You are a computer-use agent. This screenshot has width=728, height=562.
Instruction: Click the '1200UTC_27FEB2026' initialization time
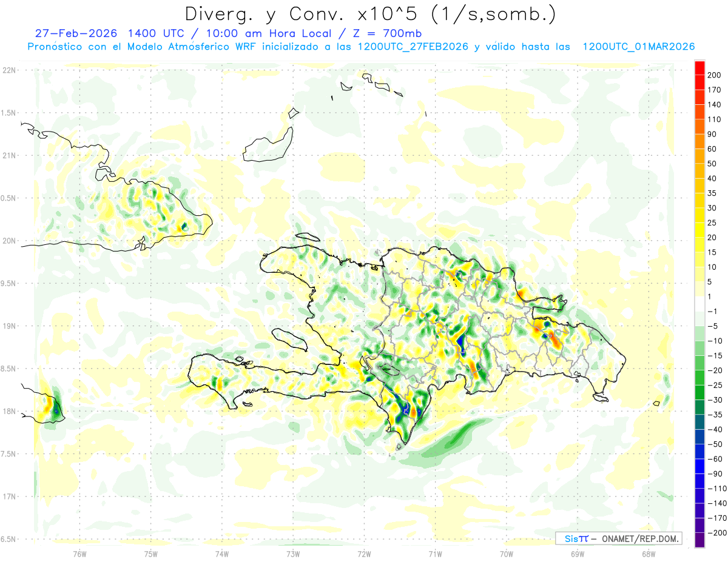[413, 47]
